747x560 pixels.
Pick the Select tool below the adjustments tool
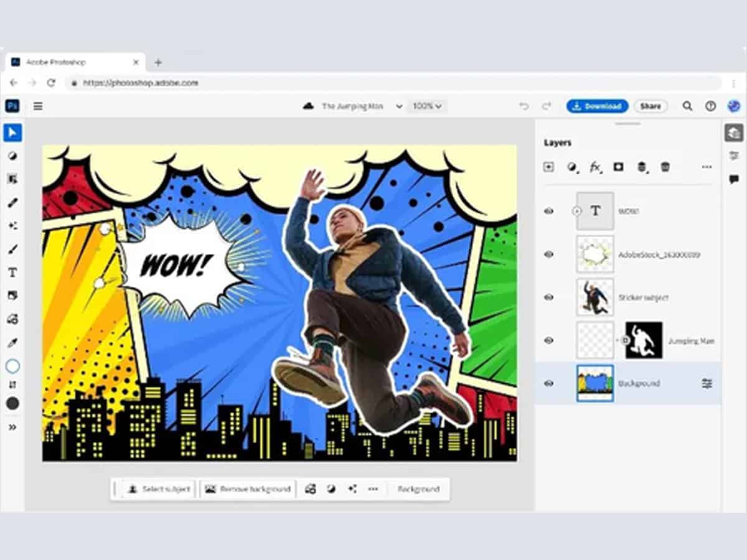[x=12, y=179]
